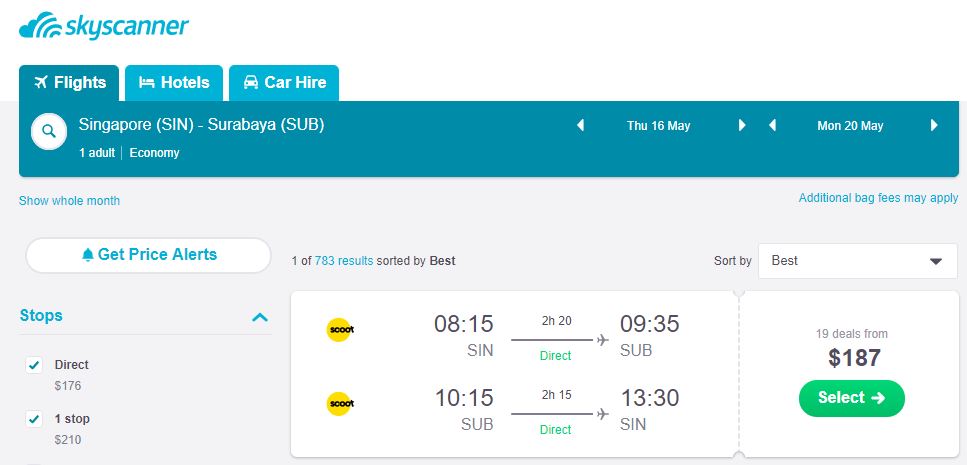Go to previous return date arrow
This screenshot has height=465, width=967.
[772, 126]
